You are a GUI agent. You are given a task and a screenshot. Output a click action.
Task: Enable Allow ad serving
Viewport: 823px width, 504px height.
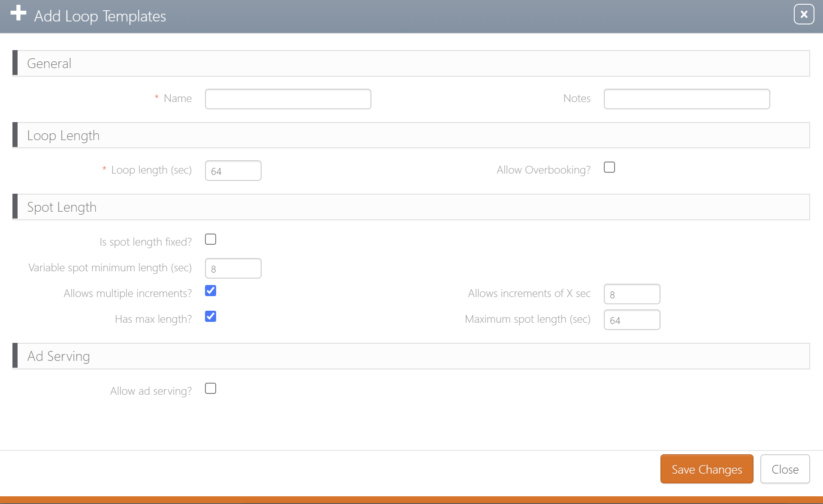(210, 388)
